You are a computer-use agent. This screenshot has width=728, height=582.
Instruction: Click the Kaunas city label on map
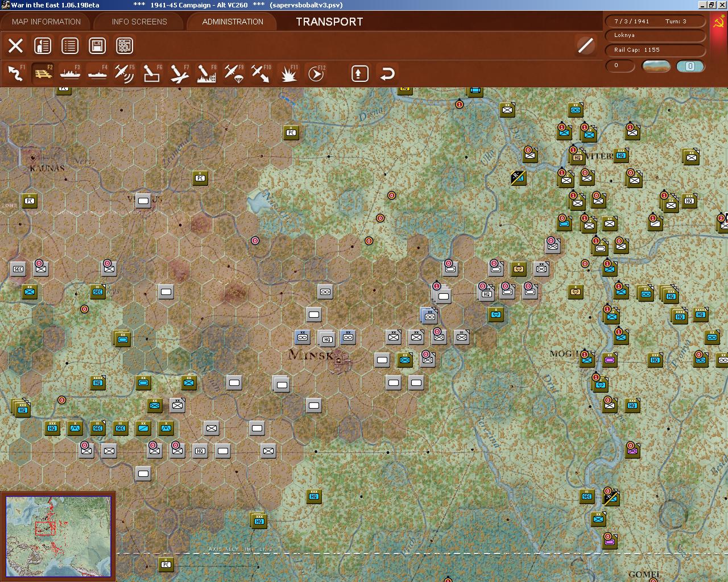[47, 168]
